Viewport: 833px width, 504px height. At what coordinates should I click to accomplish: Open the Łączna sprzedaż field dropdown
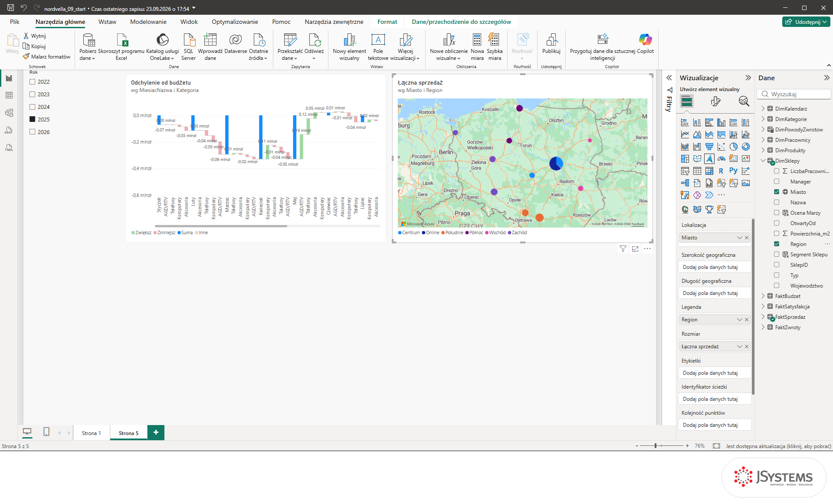click(740, 347)
